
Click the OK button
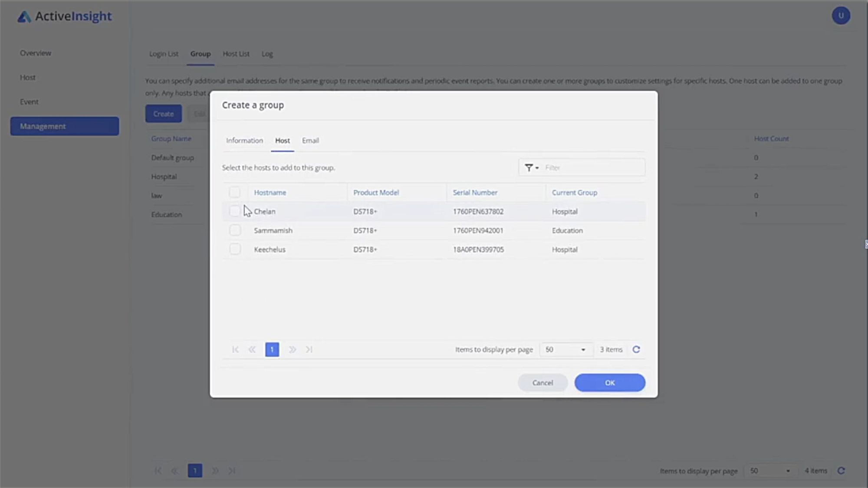610,383
